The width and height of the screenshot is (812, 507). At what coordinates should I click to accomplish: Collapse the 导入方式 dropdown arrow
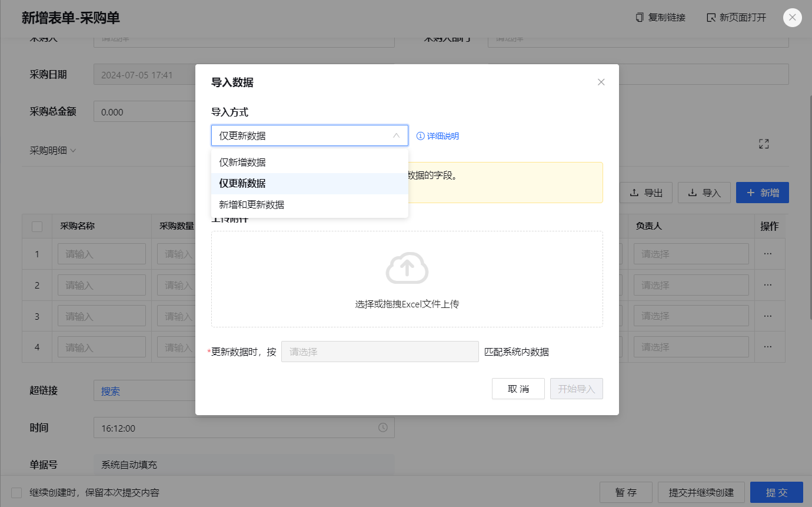(396, 135)
